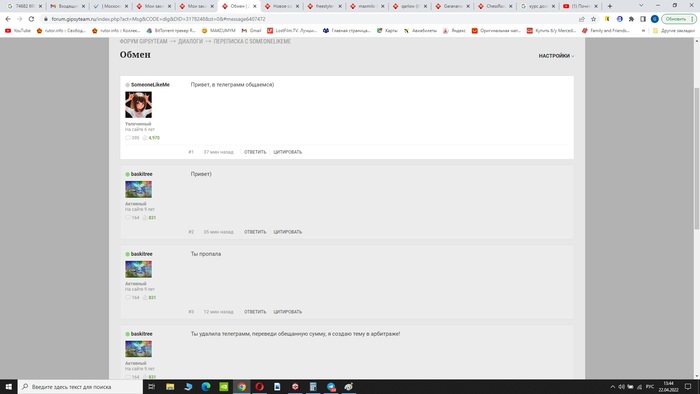Image resolution: width=700 pixels, height=394 pixels.
Task: Switch to the YouTube tab
Action: click(581, 6)
